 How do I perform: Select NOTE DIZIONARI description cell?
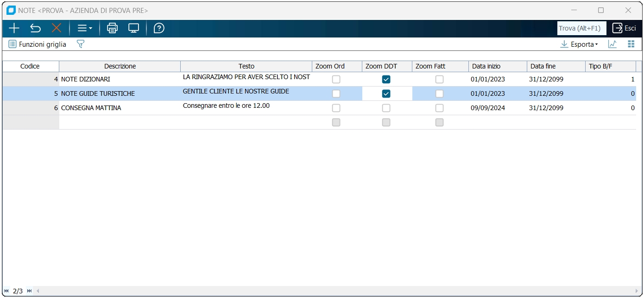[120, 79]
